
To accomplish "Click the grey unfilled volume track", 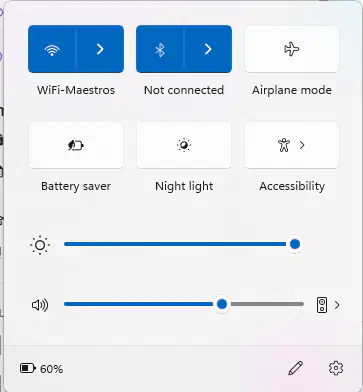I will click(x=267, y=304).
